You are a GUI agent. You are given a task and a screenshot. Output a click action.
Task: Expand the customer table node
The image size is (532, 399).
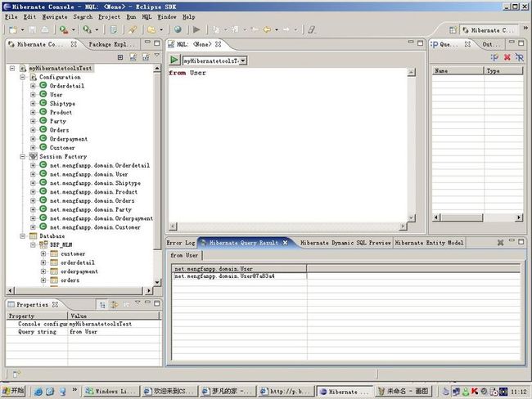point(43,253)
